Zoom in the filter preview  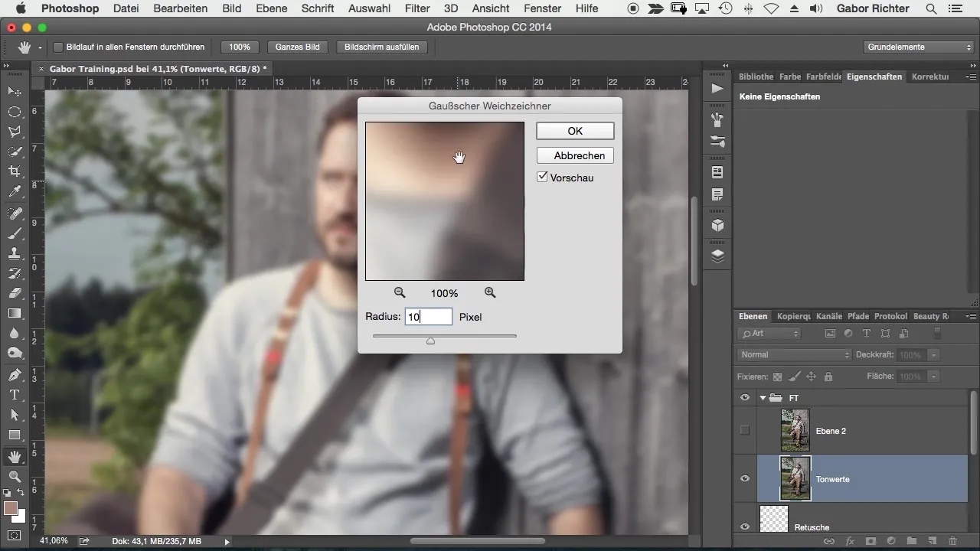490,292
